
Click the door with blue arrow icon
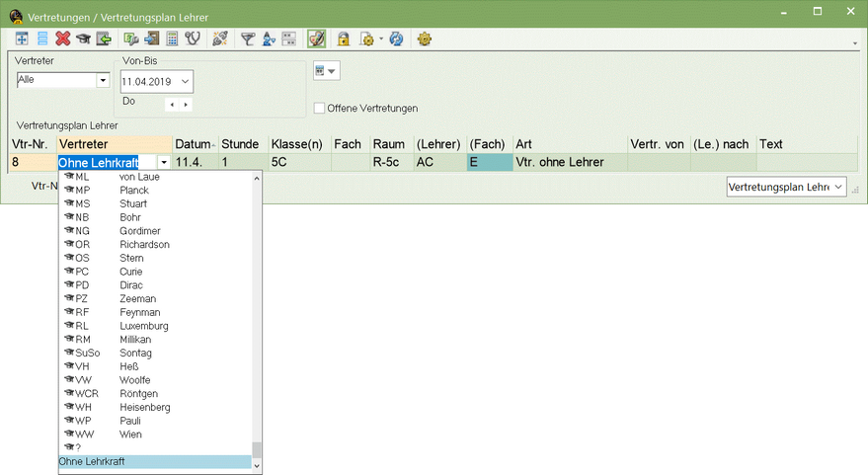(151, 39)
